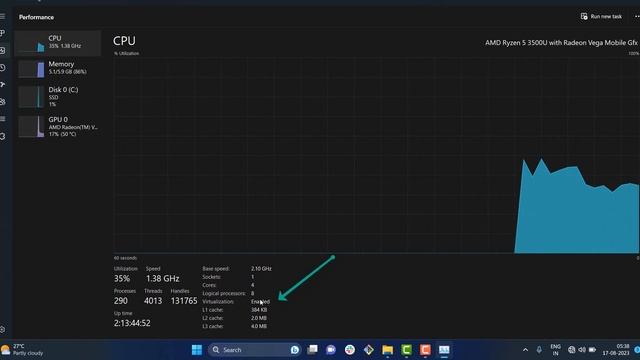
Task: Click the 4013 threads value
Action: point(153,301)
